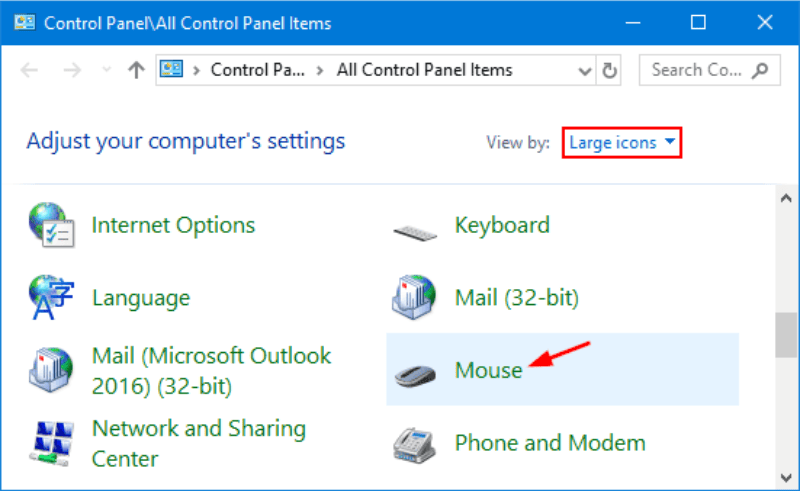This screenshot has height=491, width=800.
Task: Click the Mouse device icon
Action: coord(413,372)
